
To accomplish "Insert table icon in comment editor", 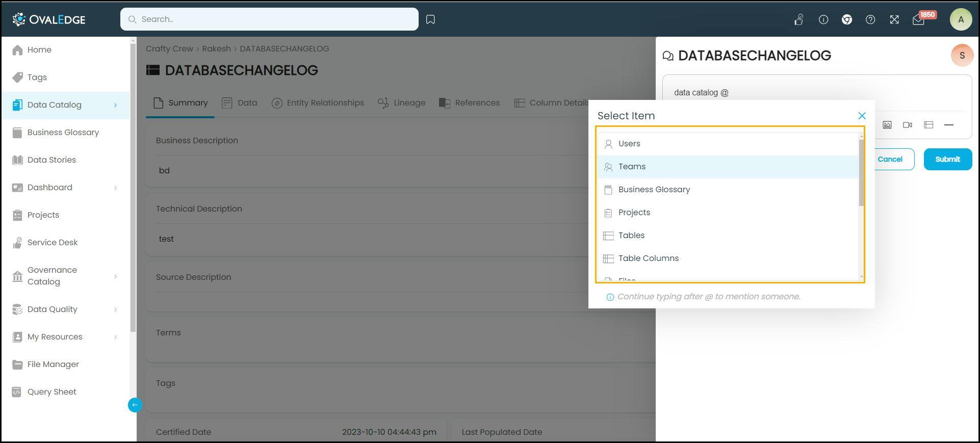I will pyautogui.click(x=929, y=125).
